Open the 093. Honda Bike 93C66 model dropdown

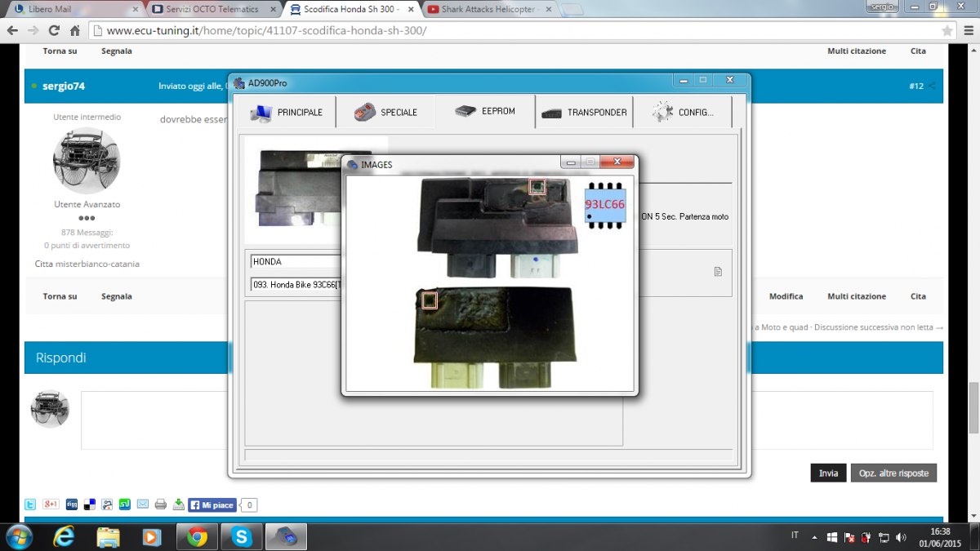pyautogui.click(x=296, y=285)
